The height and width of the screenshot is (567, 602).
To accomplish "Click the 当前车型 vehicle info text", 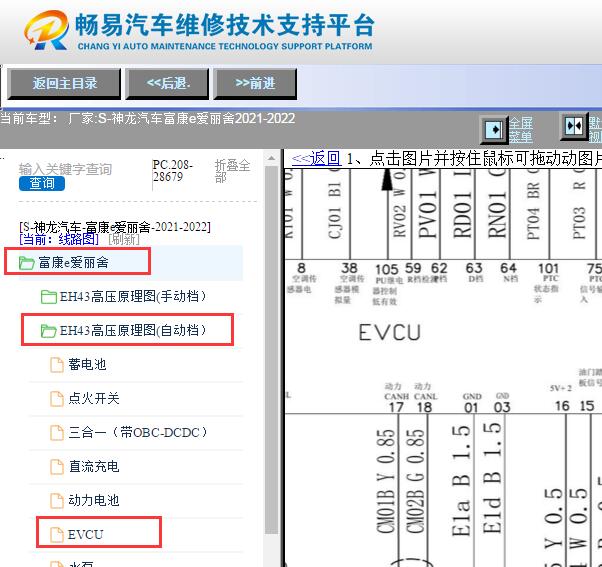I will click(x=147, y=118).
